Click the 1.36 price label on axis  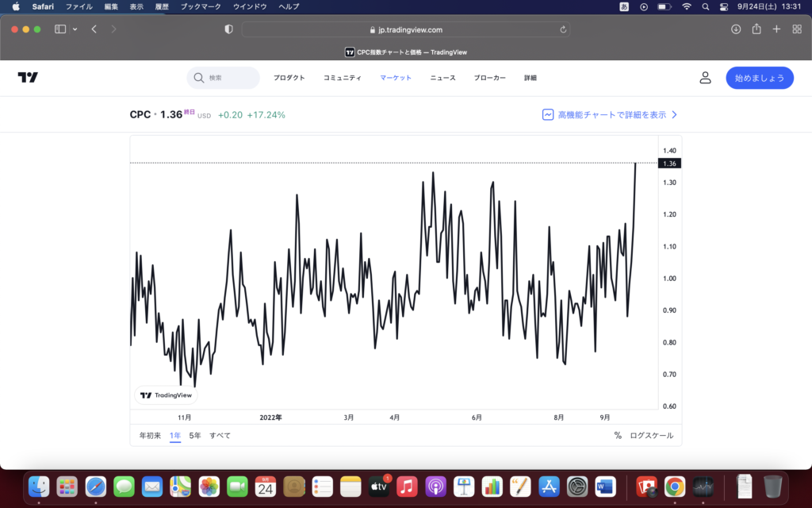pos(669,164)
